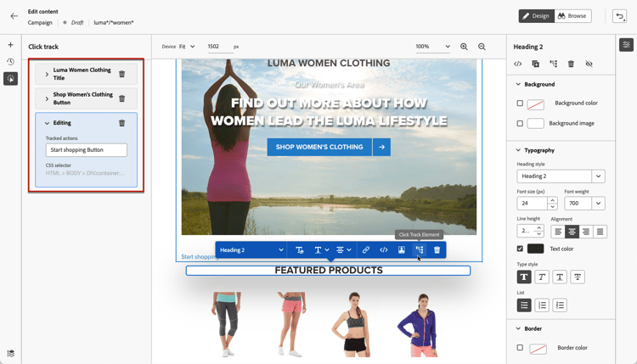The height and width of the screenshot is (364, 637).
Task: Click the Line height stepper field
Action: 530,231
